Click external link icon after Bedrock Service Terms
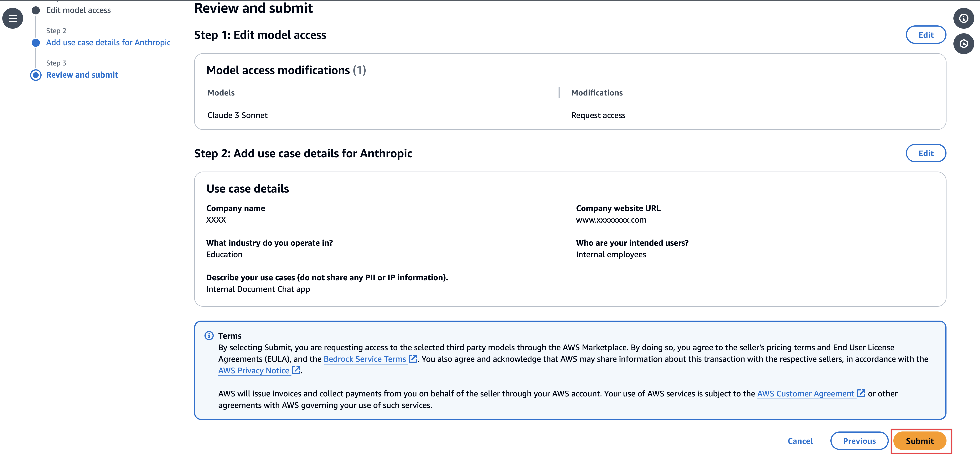Screen dimensions: 980x454 (413, 359)
